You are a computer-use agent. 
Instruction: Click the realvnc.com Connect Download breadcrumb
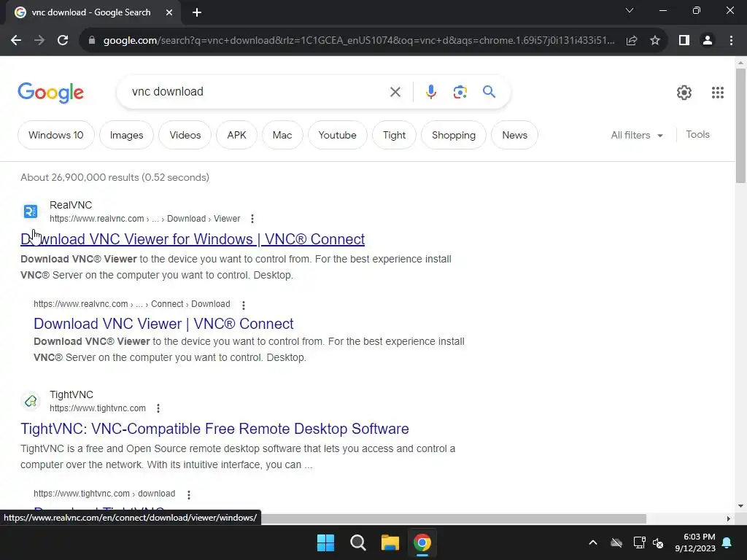(132, 304)
